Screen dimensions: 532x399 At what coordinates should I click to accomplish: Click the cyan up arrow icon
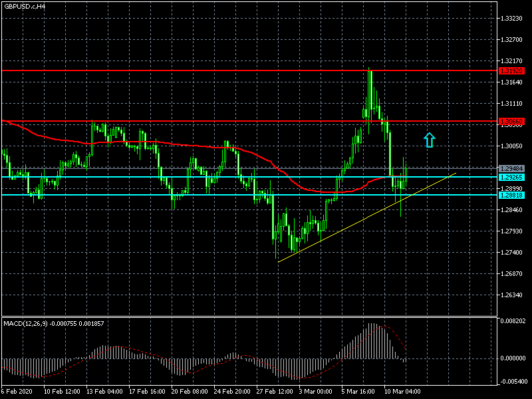pos(429,140)
